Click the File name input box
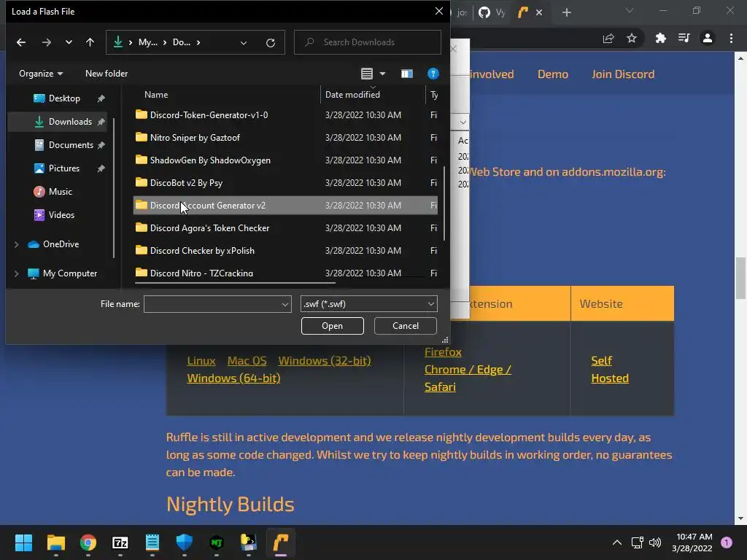Screen dimensions: 747x560 pyautogui.click(x=212, y=304)
